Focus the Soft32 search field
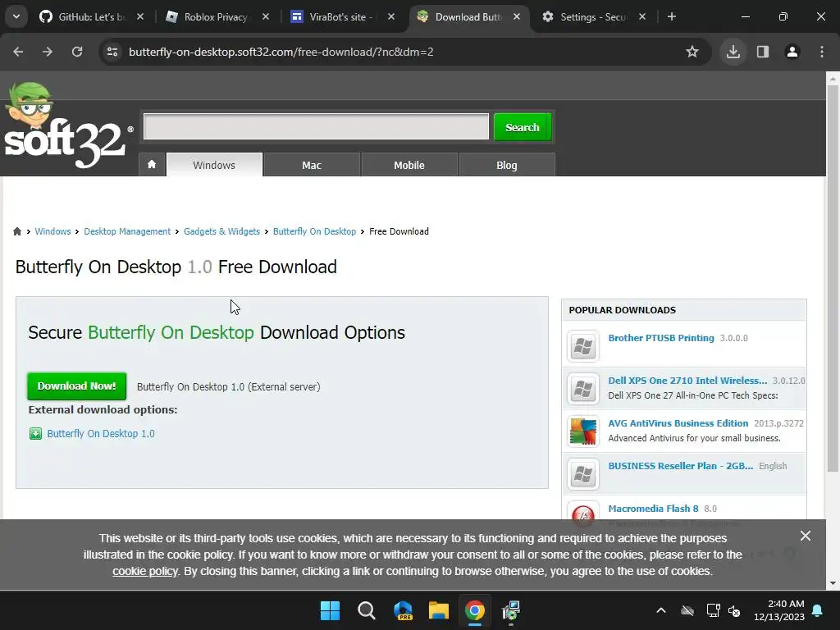The width and height of the screenshot is (840, 630). point(316,126)
